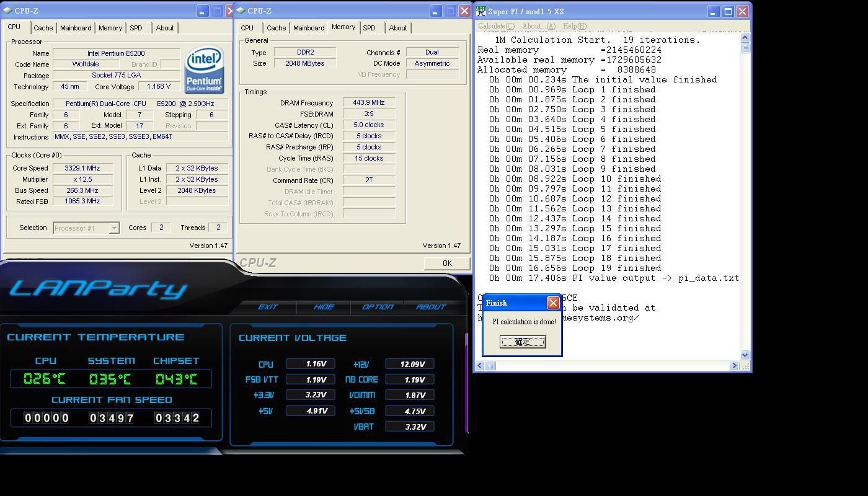Click the Command Rate value 2T

(x=369, y=180)
